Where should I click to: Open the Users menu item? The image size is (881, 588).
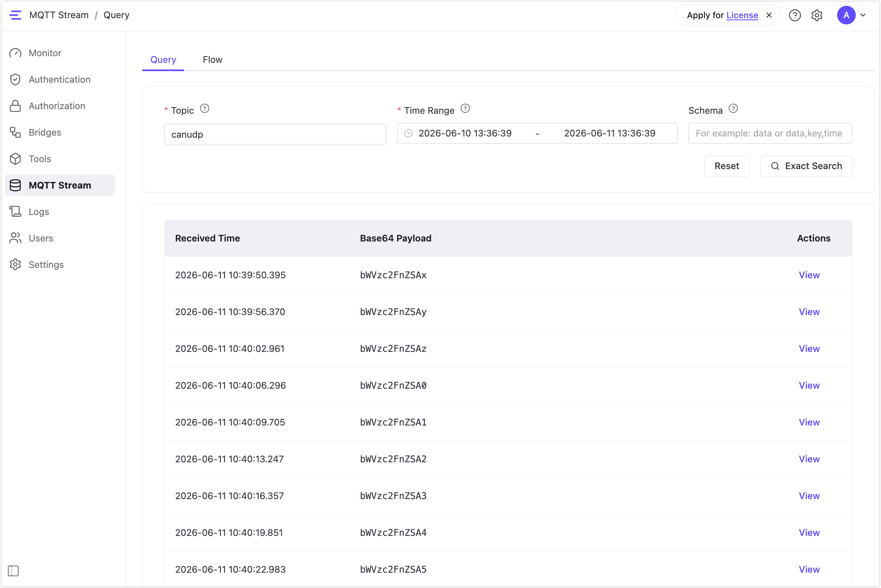[x=60, y=238]
